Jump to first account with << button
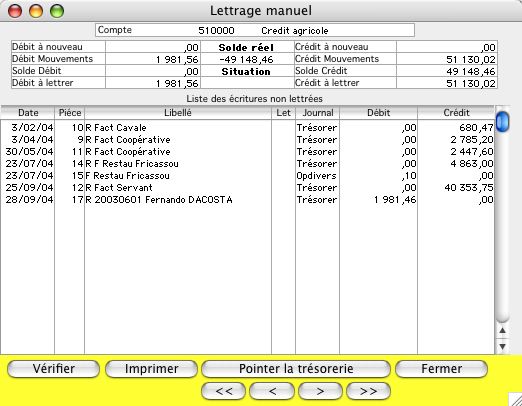Image resolution: width=522 pixels, height=406 pixels. click(x=223, y=391)
